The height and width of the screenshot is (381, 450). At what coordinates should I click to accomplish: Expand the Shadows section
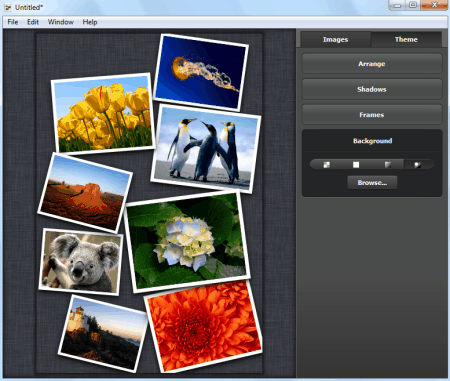coord(372,89)
